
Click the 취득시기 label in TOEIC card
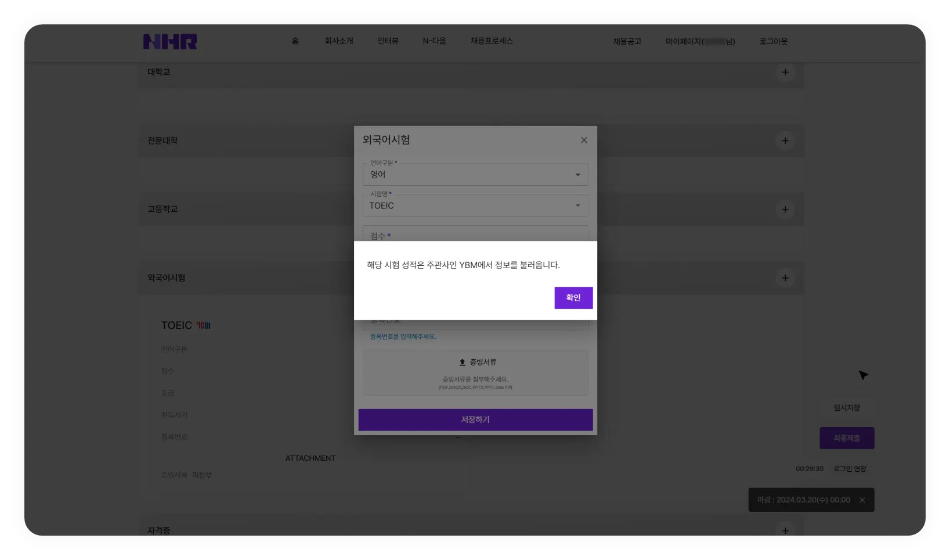174,415
